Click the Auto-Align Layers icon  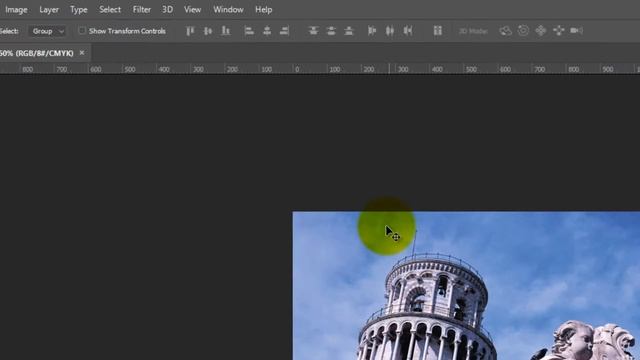(x=438, y=31)
